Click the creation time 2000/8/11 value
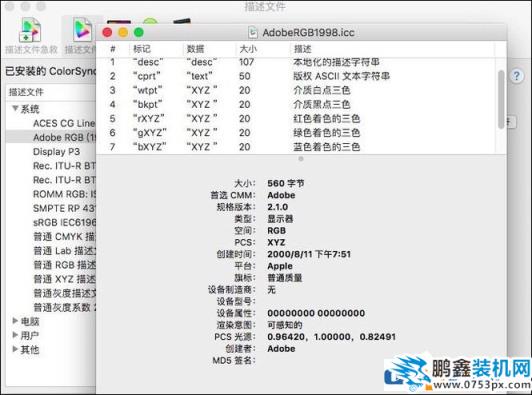 [x=309, y=254]
